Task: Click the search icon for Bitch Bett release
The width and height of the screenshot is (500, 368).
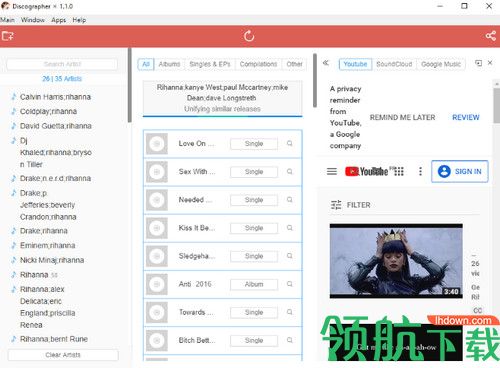Action: [290, 340]
